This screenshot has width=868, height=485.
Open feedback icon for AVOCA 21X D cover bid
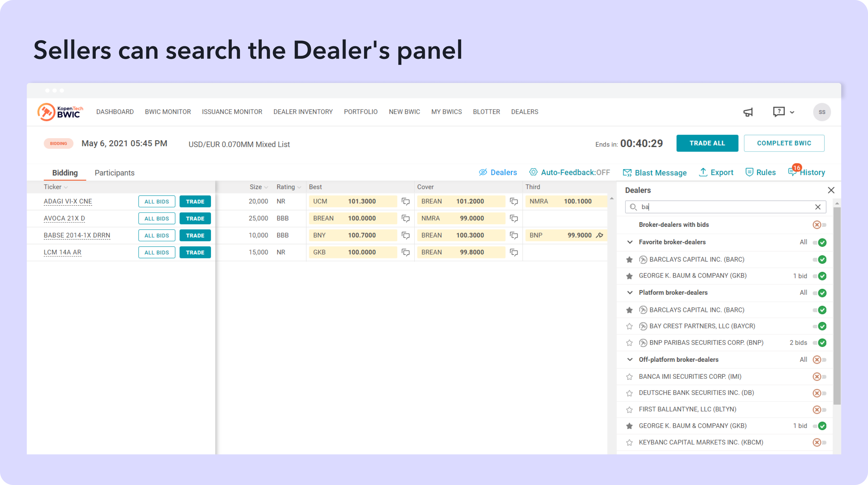(x=514, y=219)
